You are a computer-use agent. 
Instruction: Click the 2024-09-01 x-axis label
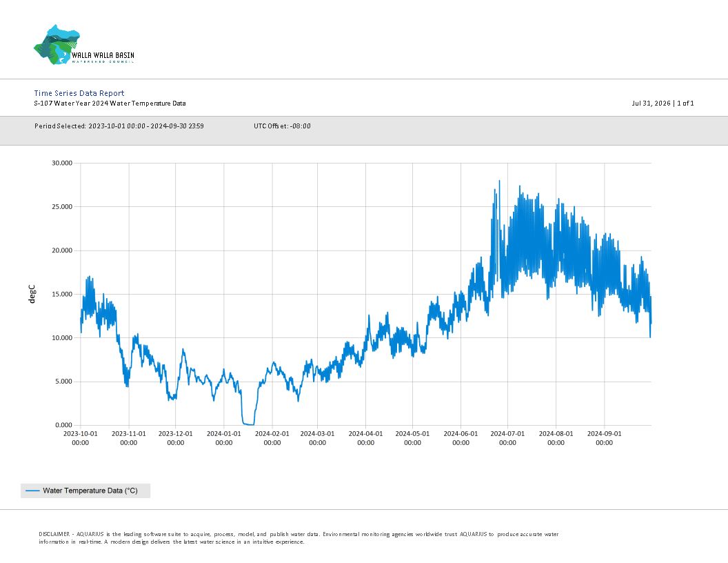pos(604,438)
